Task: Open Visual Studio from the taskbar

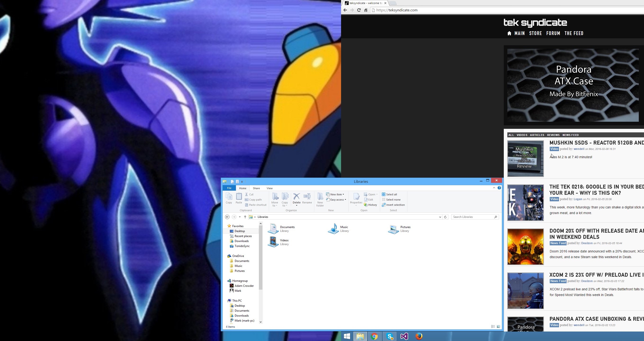Action: tap(404, 336)
